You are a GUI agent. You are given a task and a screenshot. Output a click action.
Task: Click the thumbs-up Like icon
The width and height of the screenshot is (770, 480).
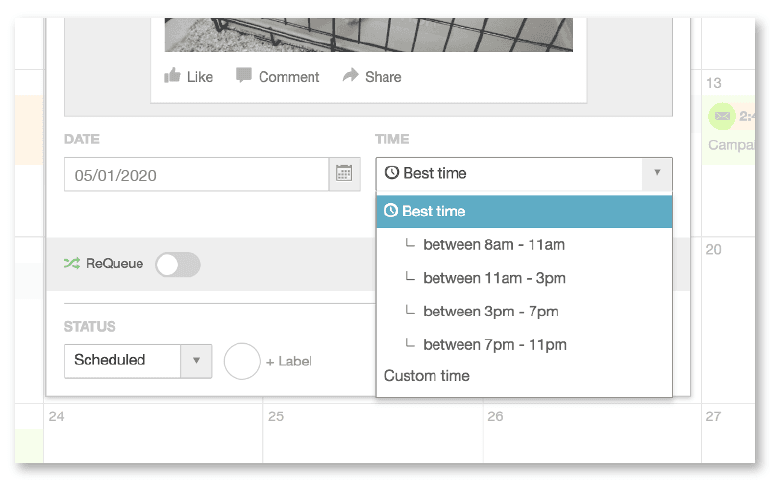pyautogui.click(x=172, y=76)
